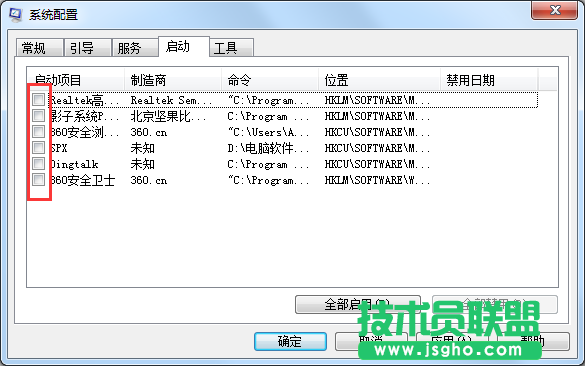Click the 帮助 button
The height and width of the screenshot is (366, 585).
533,341
